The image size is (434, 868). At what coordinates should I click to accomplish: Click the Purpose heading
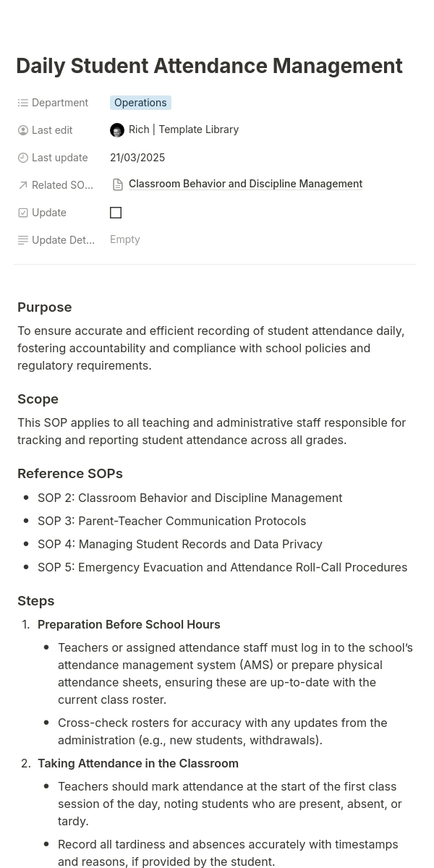[45, 307]
